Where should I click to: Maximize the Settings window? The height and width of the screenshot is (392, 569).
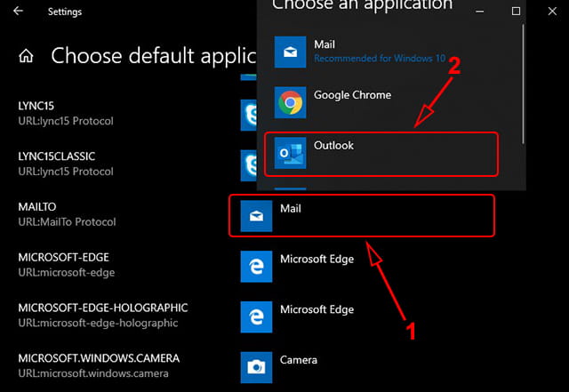click(516, 12)
